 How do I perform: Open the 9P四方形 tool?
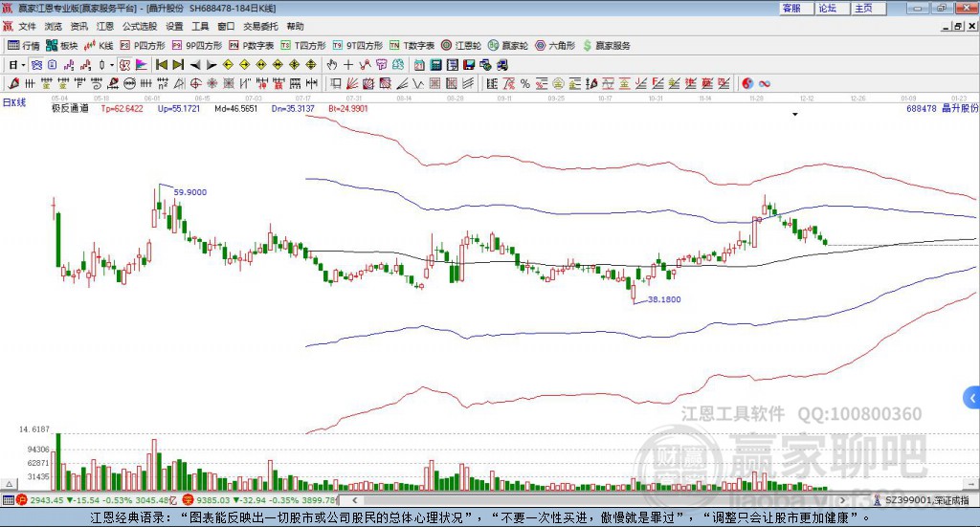197,46
